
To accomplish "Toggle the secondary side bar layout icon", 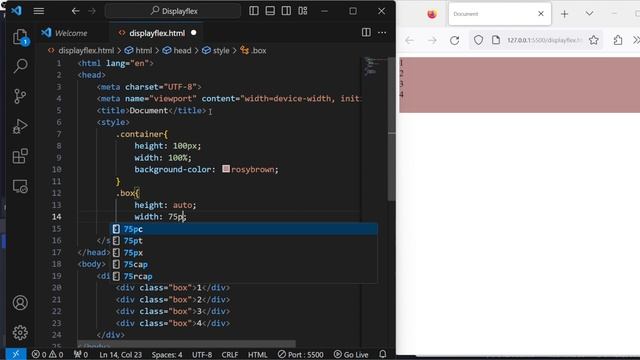I will 286,11.
